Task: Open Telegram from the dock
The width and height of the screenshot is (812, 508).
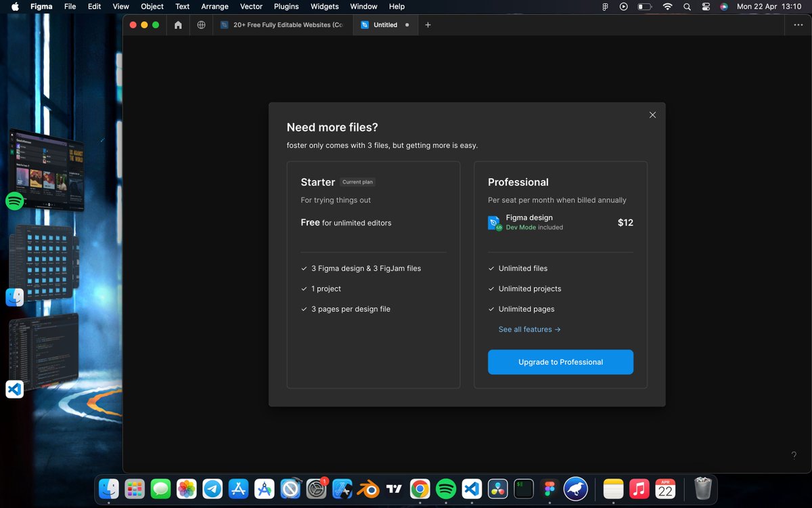Action: (x=213, y=488)
